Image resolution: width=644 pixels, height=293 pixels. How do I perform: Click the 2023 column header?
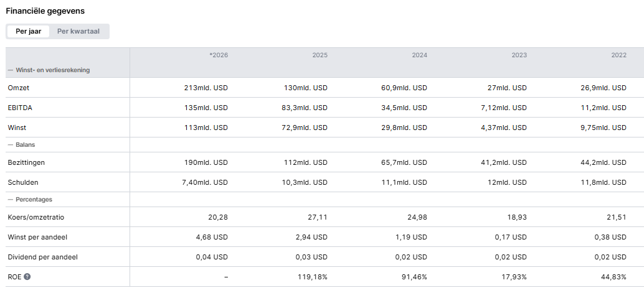coord(519,55)
